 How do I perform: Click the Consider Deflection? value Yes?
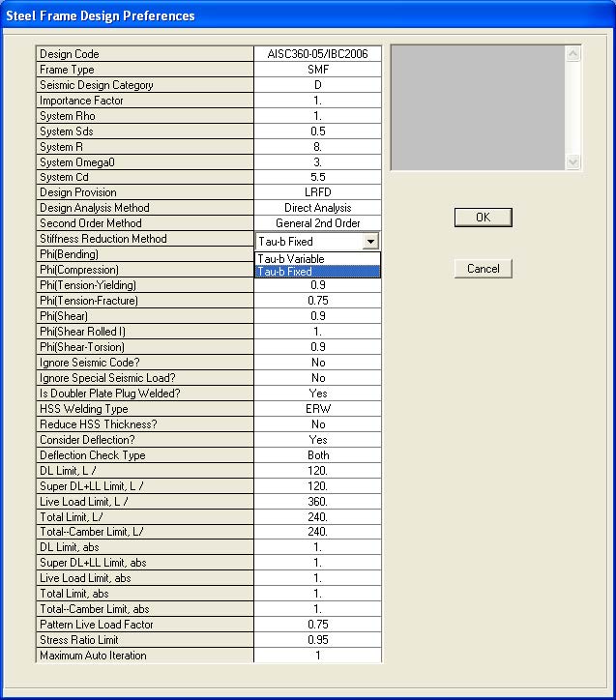click(317, 440)
